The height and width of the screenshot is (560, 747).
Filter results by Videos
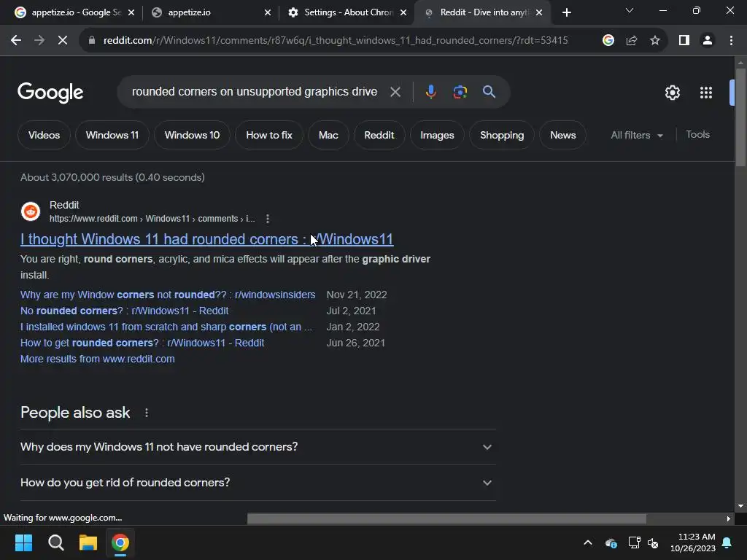point(44,135)
